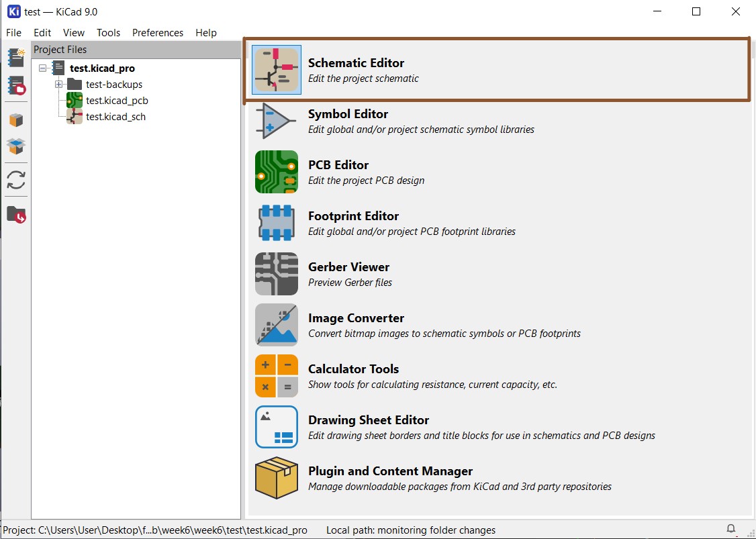Click the unarchive project open box icon

click(x=16, y=146)
